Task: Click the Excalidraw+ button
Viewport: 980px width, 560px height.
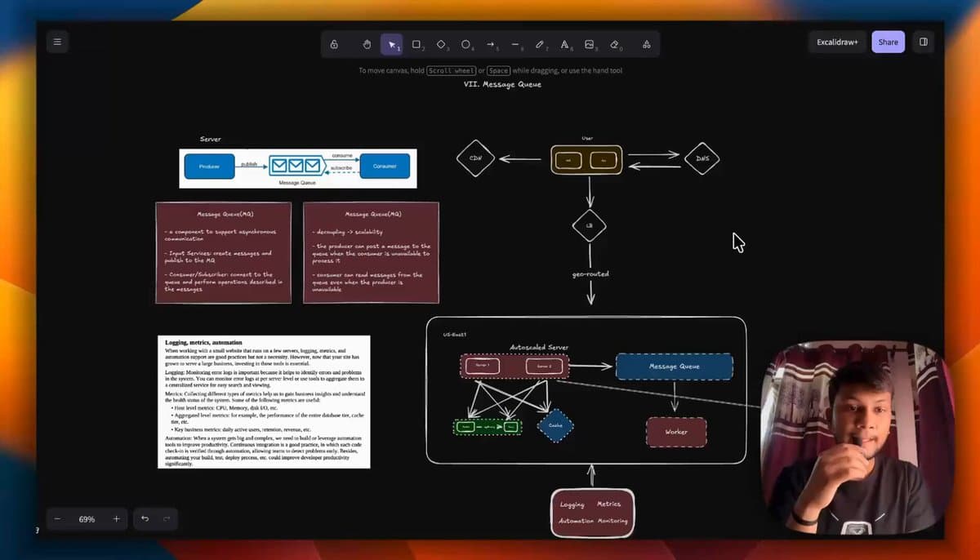Action: tap(837, 42)
